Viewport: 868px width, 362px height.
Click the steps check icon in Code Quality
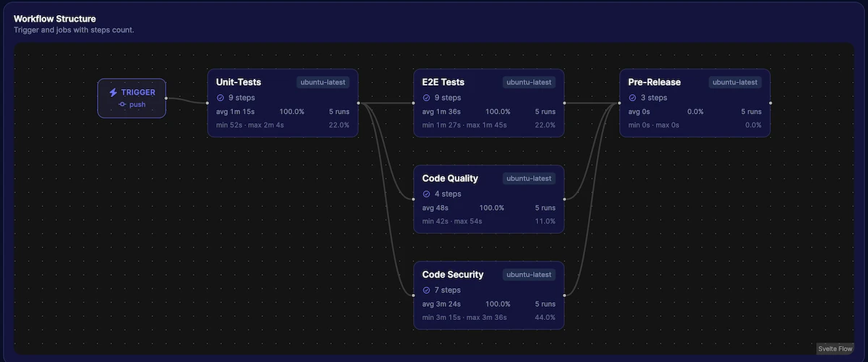pos(427,194)
